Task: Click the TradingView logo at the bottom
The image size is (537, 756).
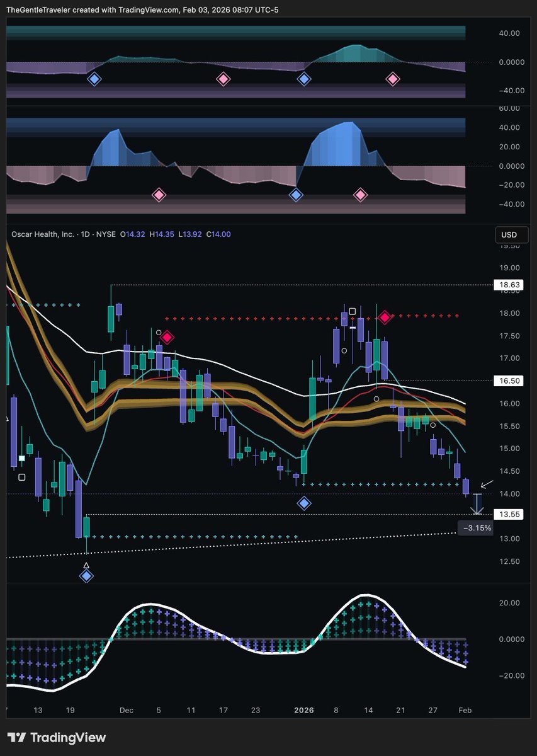Action: click(x=57, y=738)
